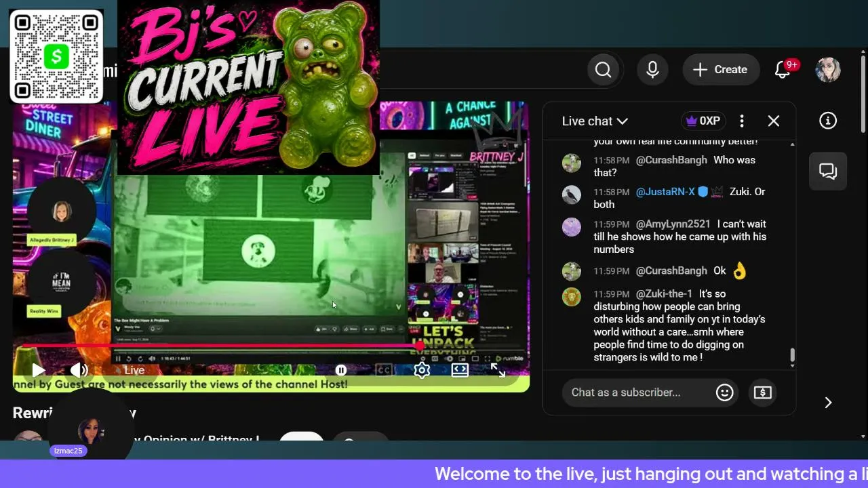868x488 pixels.
Task: Click the right arrow beside chat input
Action: 828,403
